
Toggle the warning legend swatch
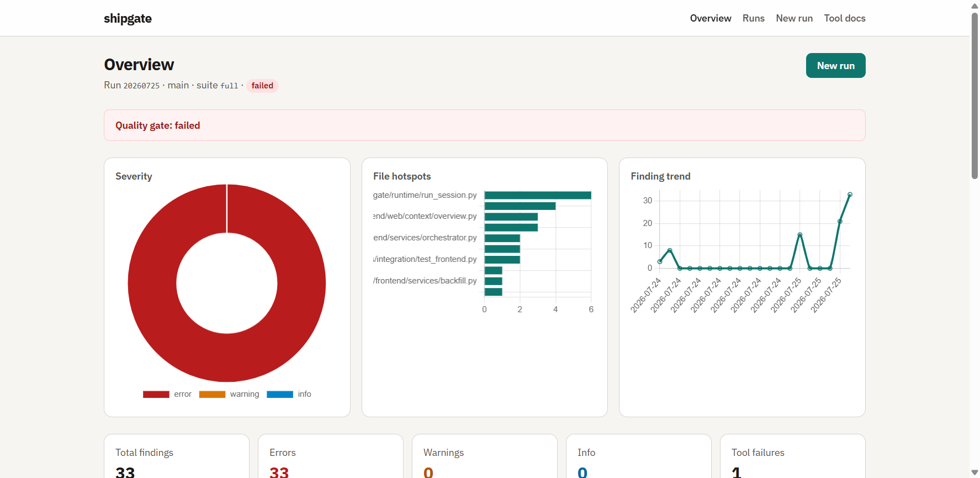(212, 395)
